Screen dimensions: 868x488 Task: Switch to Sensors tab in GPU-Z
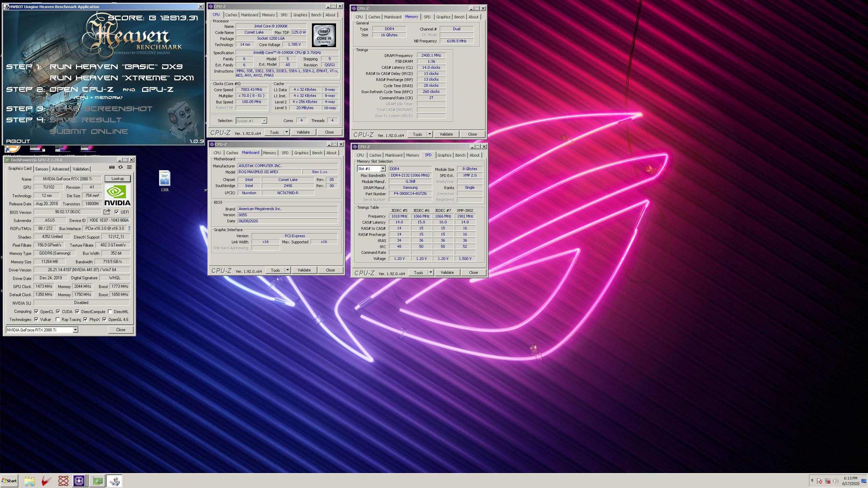click(42, 169)
